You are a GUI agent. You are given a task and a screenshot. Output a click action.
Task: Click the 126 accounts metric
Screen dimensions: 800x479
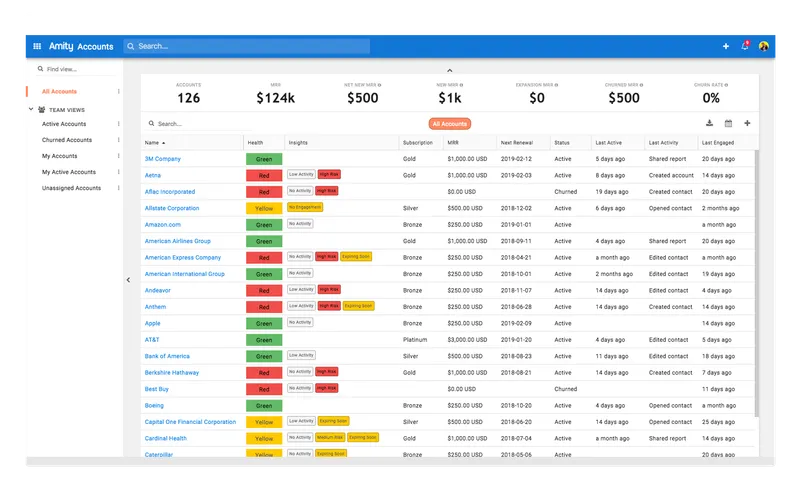(188, 98)
